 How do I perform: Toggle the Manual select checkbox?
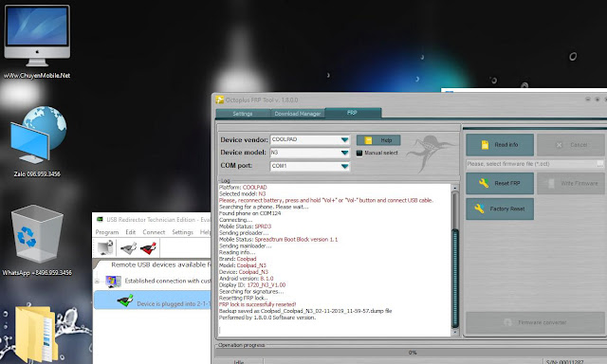point(359,153)
